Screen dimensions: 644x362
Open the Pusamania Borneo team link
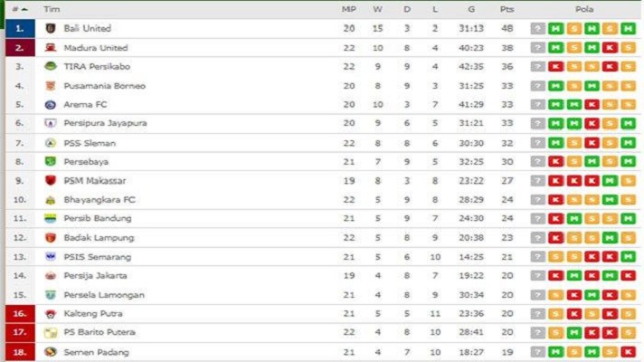pyautogui.click(x=104, y=86)
